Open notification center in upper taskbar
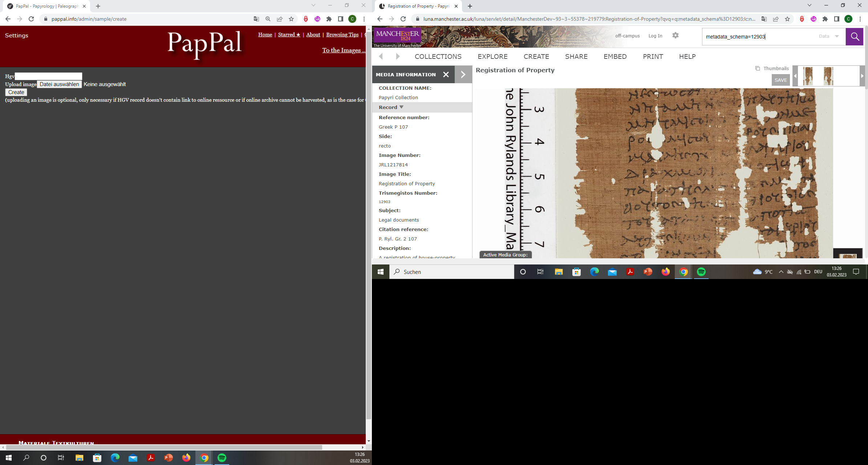 856,272
